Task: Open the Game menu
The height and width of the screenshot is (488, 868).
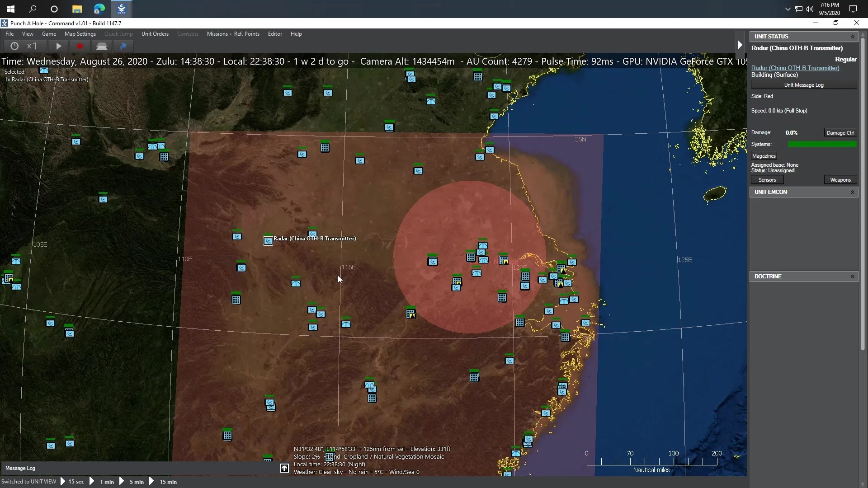Action: coord(49,34)
